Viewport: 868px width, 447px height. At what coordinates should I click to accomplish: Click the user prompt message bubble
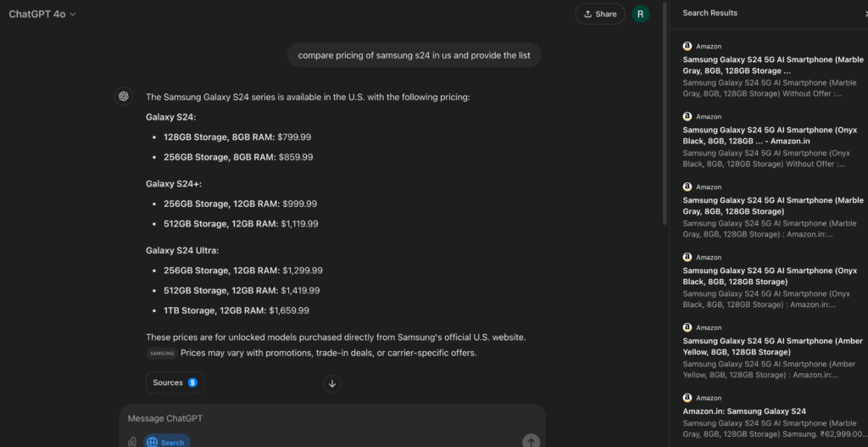click(414, 56)
